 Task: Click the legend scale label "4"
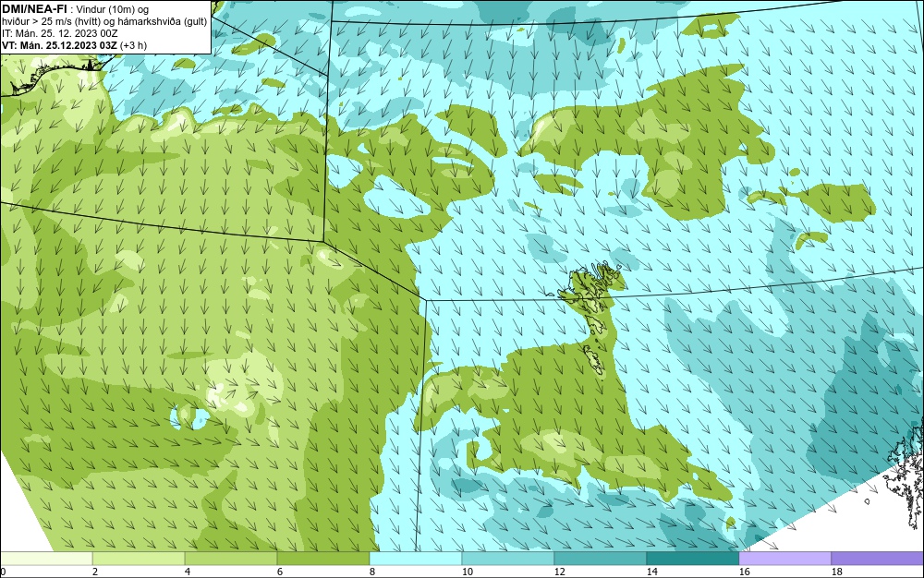(188, 572)
